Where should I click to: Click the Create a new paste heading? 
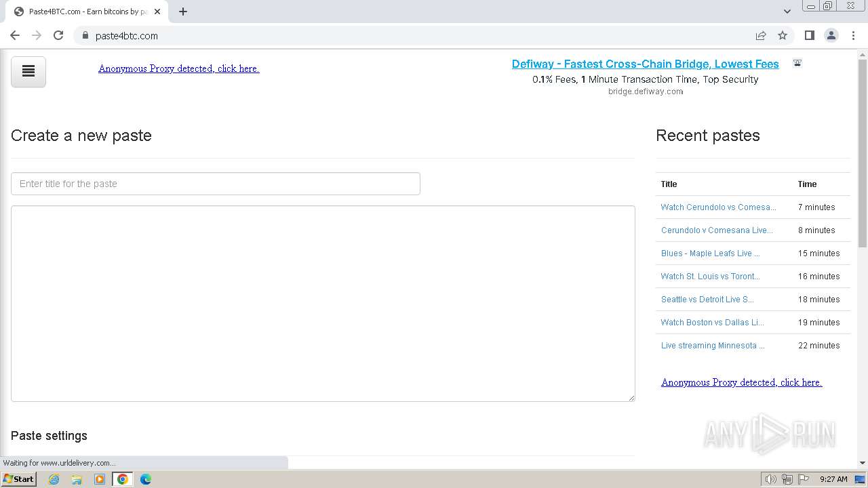point(81,136)
